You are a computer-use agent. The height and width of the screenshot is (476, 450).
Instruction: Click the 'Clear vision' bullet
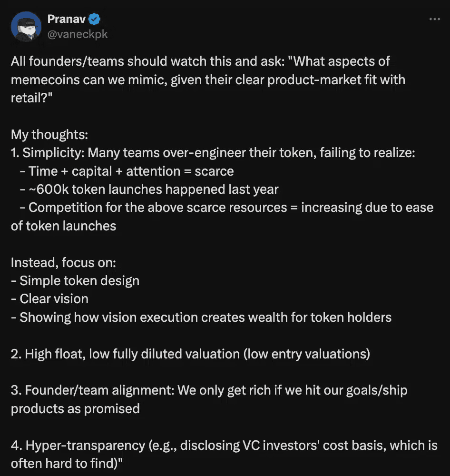coord(49,298)
